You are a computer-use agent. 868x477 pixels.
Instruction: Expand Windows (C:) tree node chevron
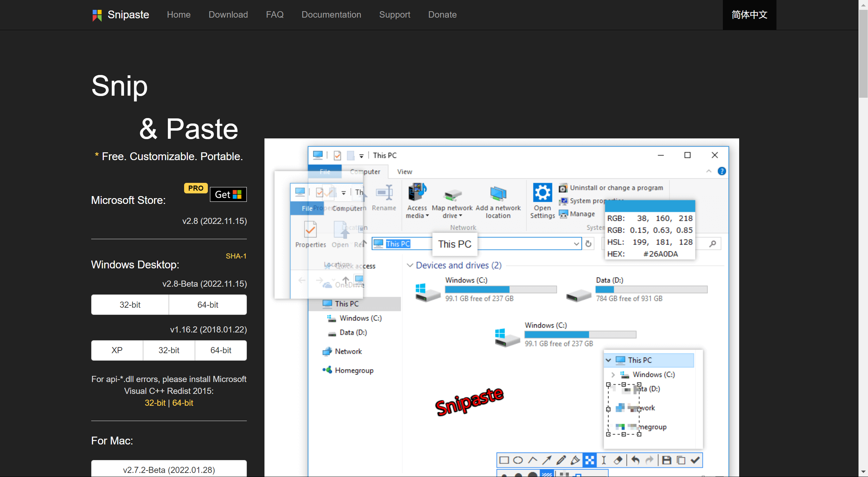(x=613, y=375)
